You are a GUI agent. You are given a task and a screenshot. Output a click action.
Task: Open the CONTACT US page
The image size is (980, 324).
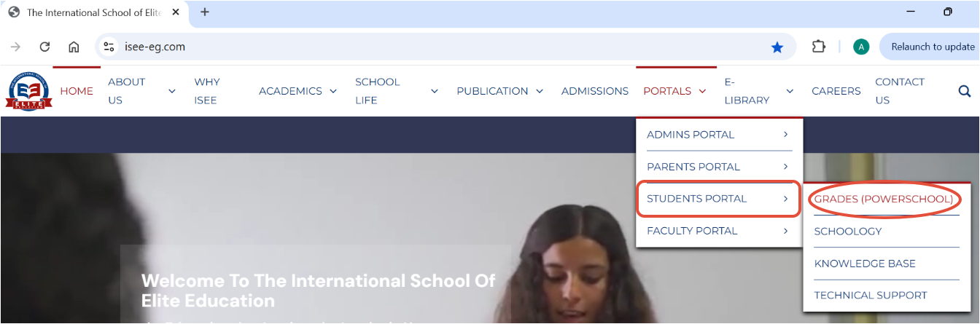click(900, 91)
